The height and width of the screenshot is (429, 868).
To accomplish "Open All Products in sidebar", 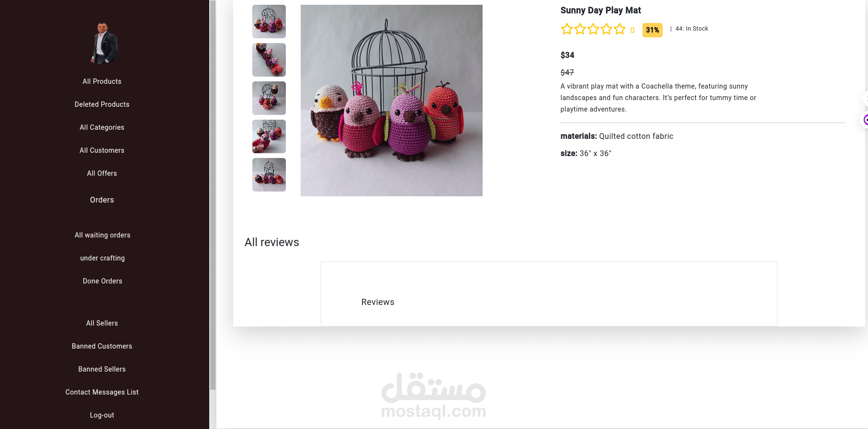I will click(x=102, y=81).
